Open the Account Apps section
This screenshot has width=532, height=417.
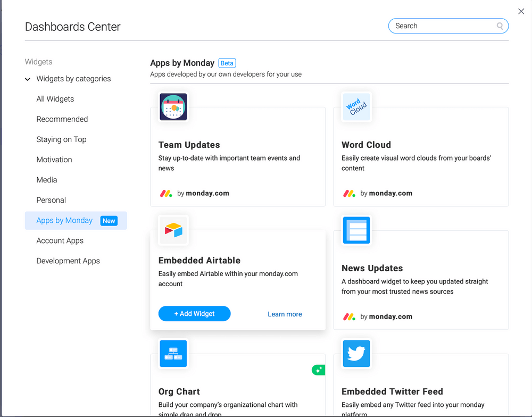pos(60,240)
